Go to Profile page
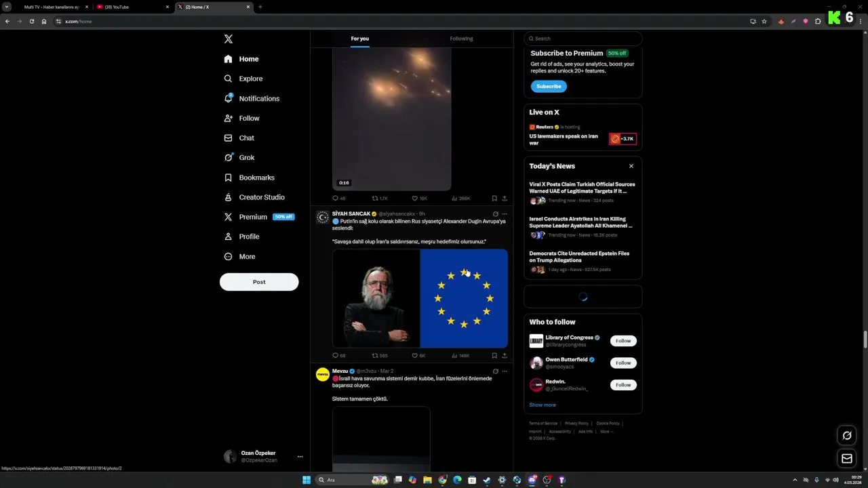868x488 pixels. click(241, 237)
